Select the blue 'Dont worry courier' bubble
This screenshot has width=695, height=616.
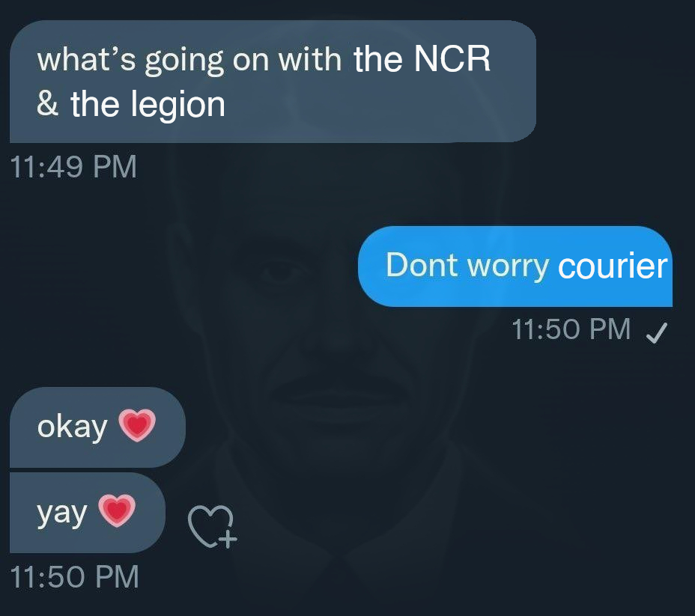(x=515, y=266)
